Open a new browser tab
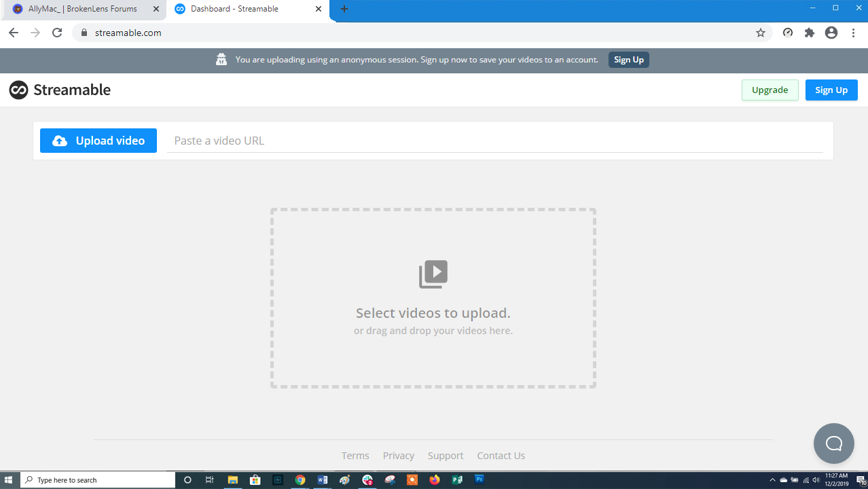The image size is (868, 489). 344,9
